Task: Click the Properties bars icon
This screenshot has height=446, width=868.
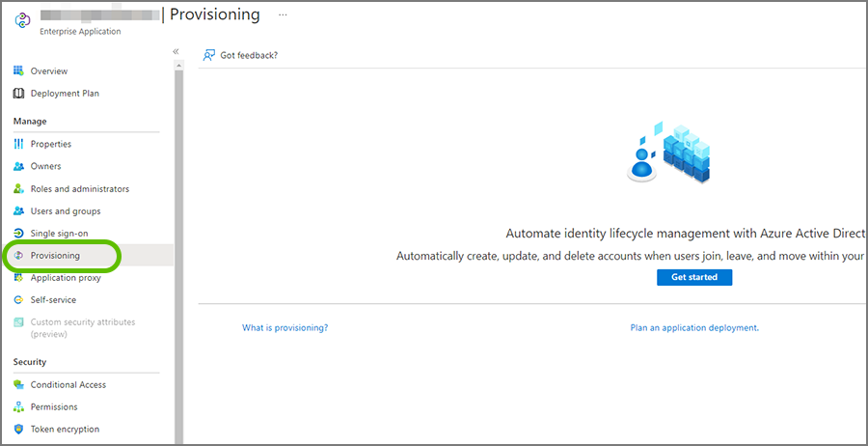Action: click(x=19, y=144)
